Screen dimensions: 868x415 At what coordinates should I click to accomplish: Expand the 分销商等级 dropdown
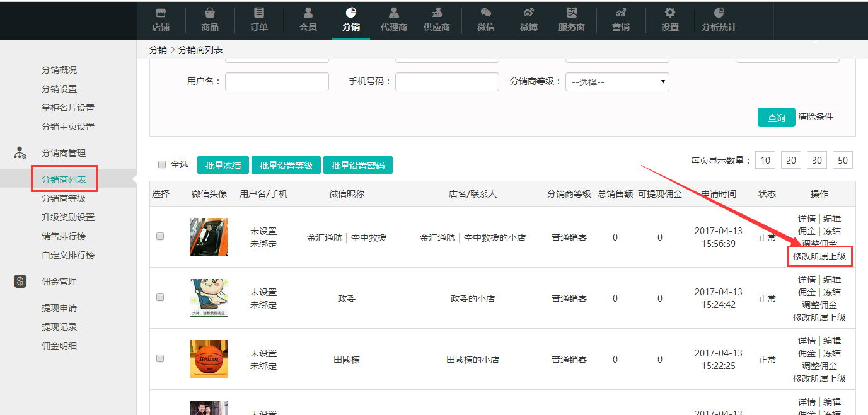(x=617, y=82)
